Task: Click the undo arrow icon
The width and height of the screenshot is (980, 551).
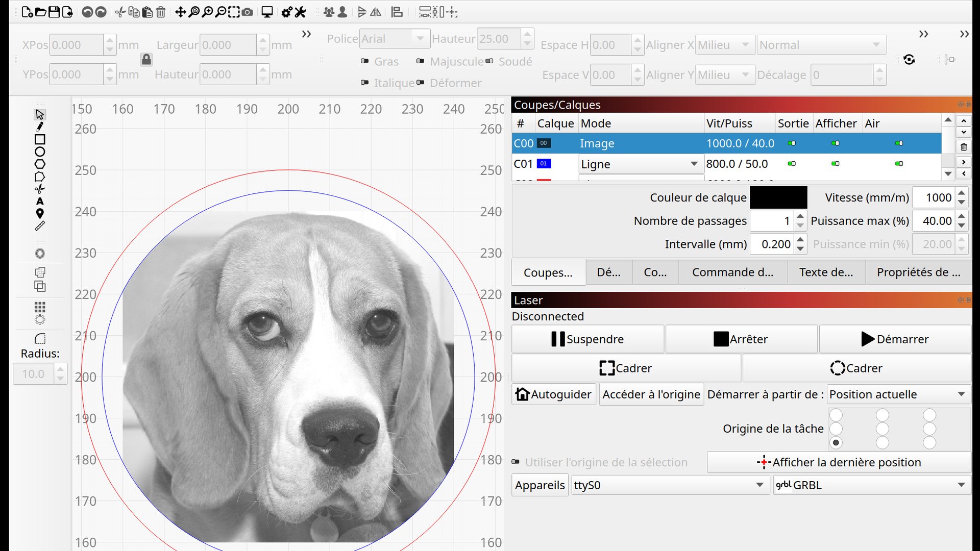Action: click(x=87, y=12)
